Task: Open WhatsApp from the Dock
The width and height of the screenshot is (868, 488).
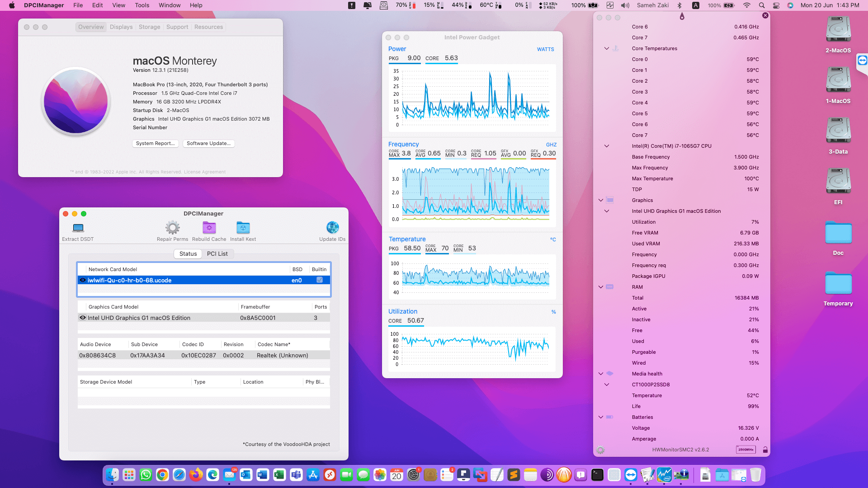Action: (146, 475)
